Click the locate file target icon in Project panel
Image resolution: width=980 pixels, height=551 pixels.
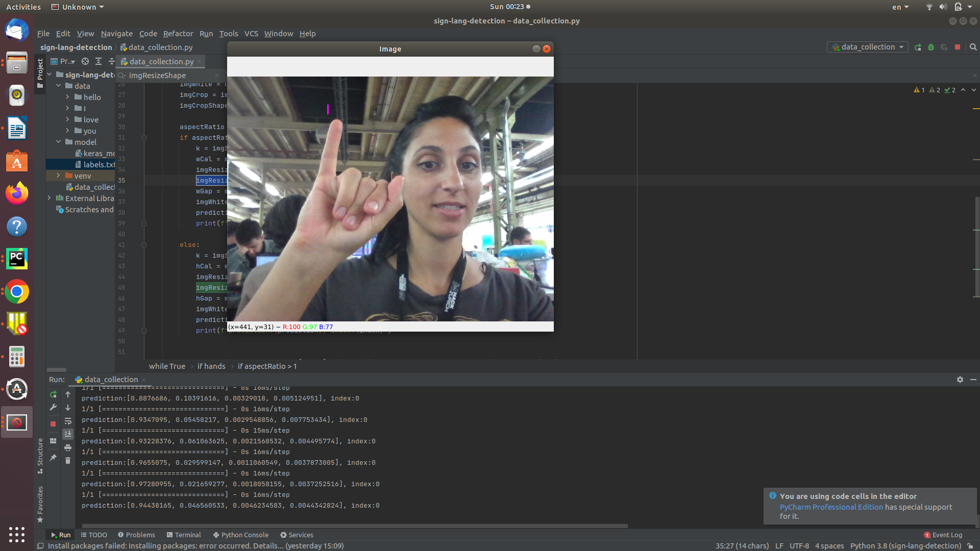tap(85, 61)
